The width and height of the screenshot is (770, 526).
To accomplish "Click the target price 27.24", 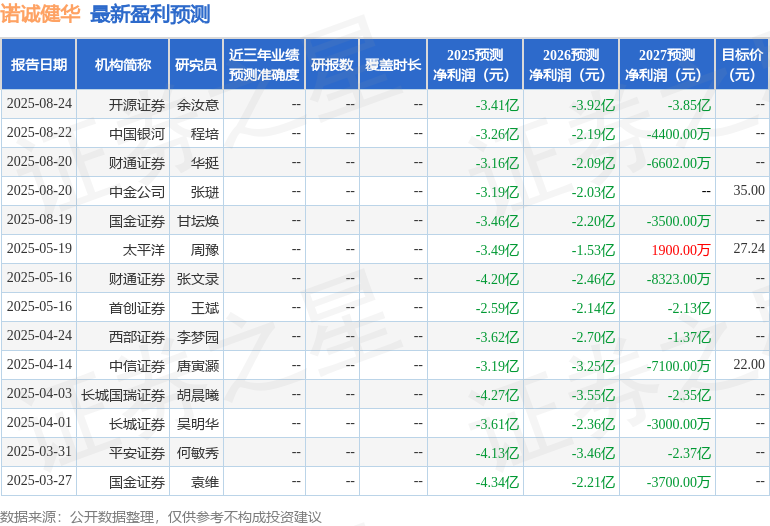I will pyautogui.click(x=749, y=248).
